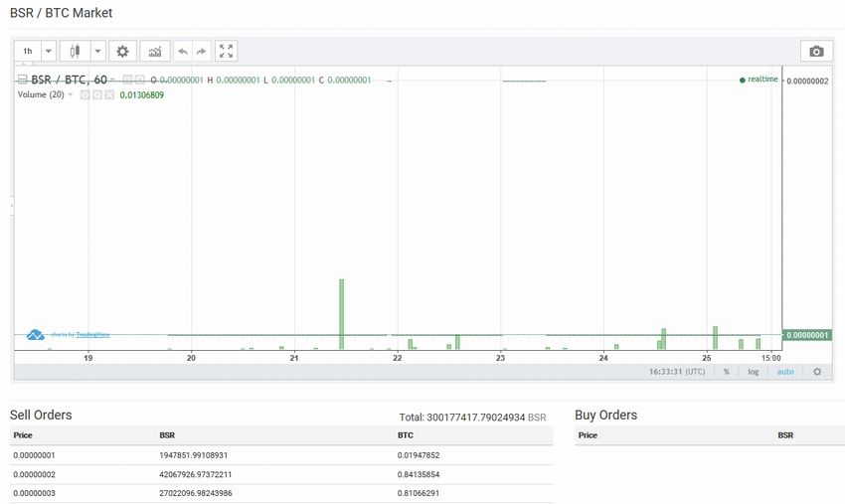This screenshot has width=845, height=504.
Task: Click the charts by TradingView link
Action: tap(81, 335)
